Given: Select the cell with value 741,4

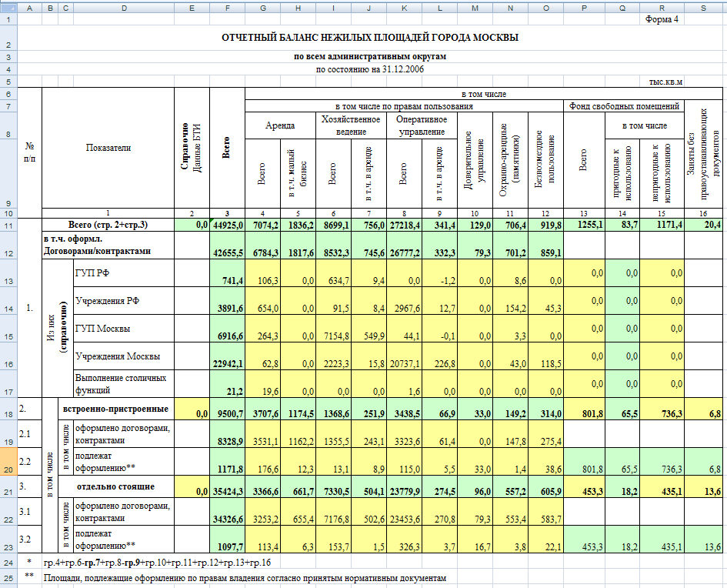Looking at the screenshot, I should [x=227, y=272].
